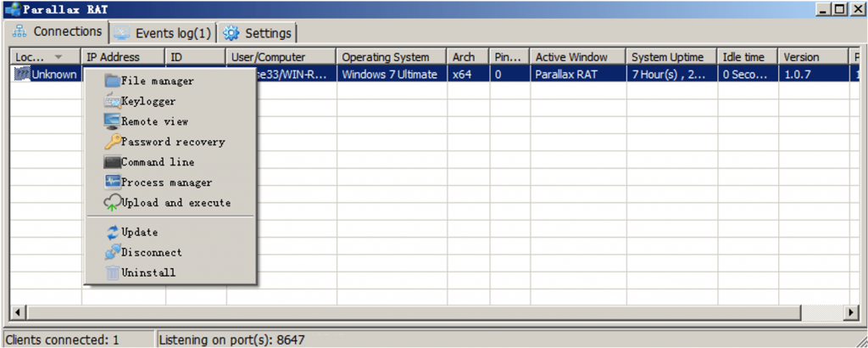Click the Password recovery key icon
This screenshot has width=868, height=348.
click(112, 142)
